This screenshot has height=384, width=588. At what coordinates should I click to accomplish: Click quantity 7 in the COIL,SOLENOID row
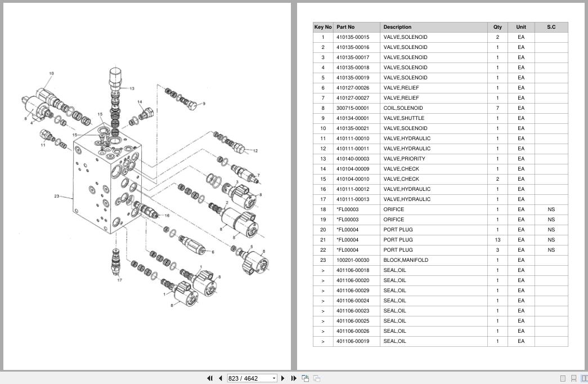click(497, 108)
